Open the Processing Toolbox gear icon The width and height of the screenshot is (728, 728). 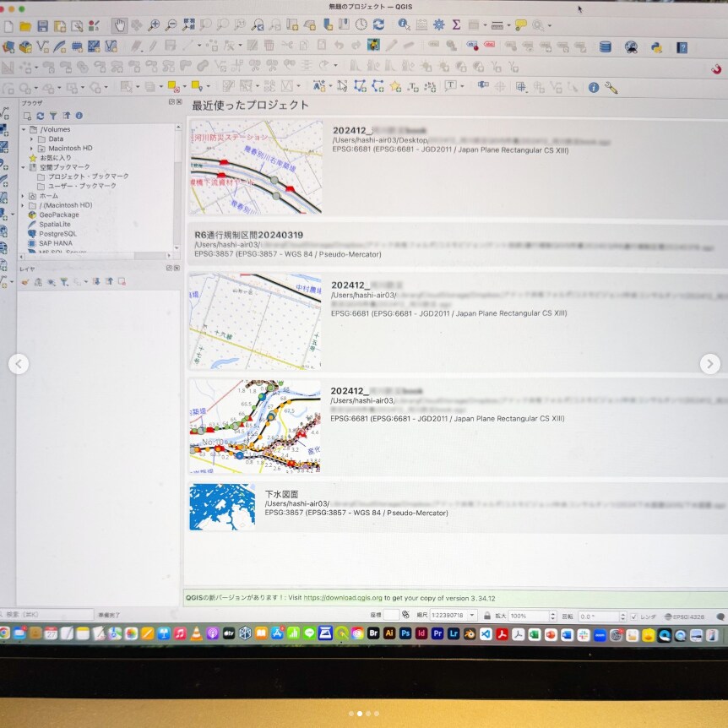(x=439, y=24)
